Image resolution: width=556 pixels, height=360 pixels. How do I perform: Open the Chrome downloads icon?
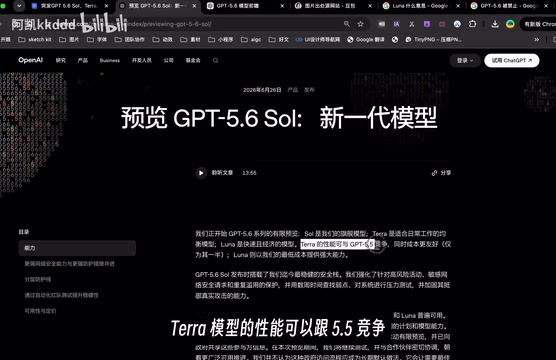[495, 24]
